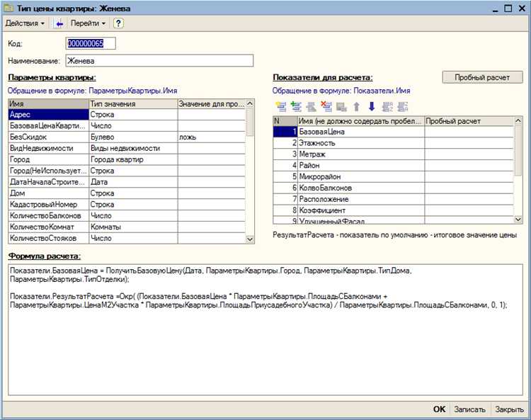Select the КадастровыйНомер row
This screenshot has height=420, width=531.
(x=127, y=204)
